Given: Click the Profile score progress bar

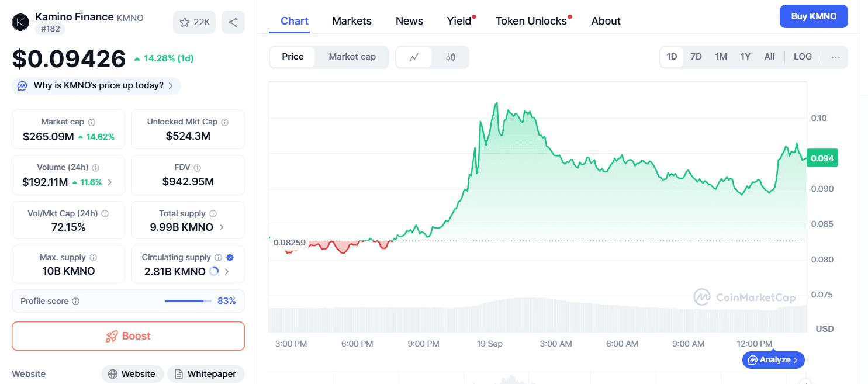Looking at the screenshot, I should pos(188,301).
